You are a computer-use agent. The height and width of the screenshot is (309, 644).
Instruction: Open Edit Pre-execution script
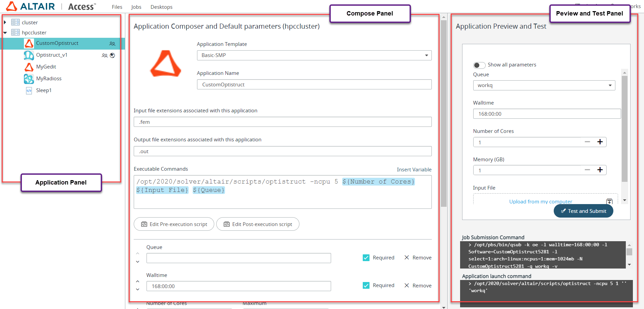(174, 224)
